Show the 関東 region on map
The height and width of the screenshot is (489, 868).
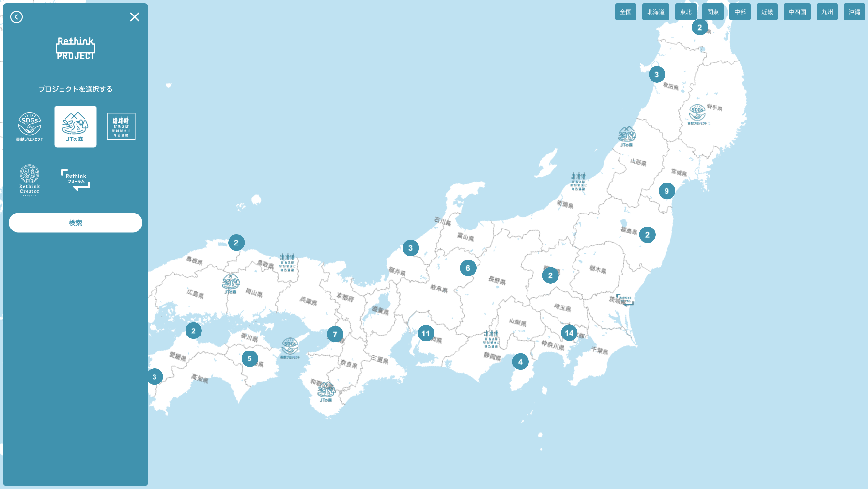[713, 12]
